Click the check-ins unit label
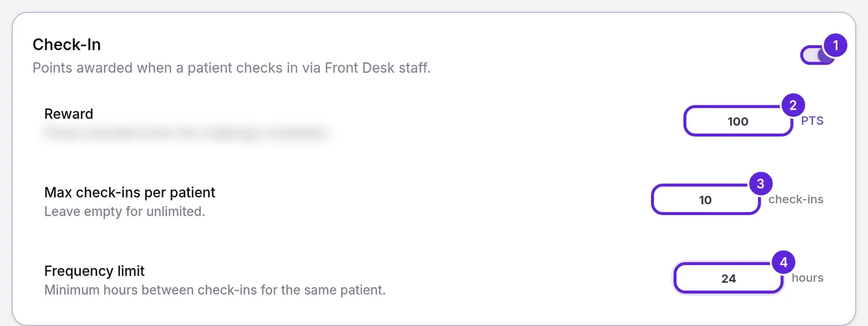Image resolution: width=868 pixels, height=326 pixels. pos(796,199)
